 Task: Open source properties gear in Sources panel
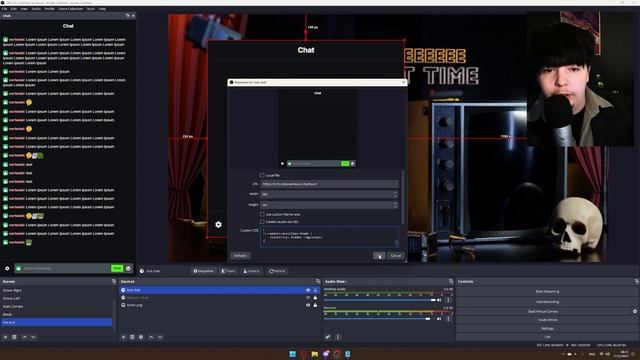point(141,337)
